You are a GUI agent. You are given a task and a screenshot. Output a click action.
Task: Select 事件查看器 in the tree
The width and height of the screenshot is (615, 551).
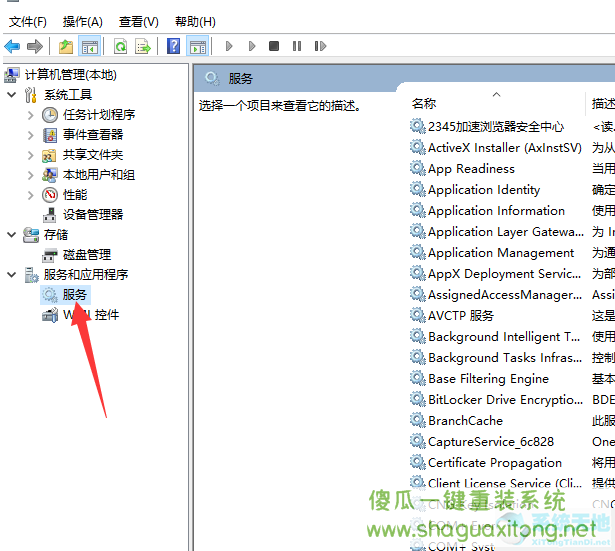click(93, 135)
